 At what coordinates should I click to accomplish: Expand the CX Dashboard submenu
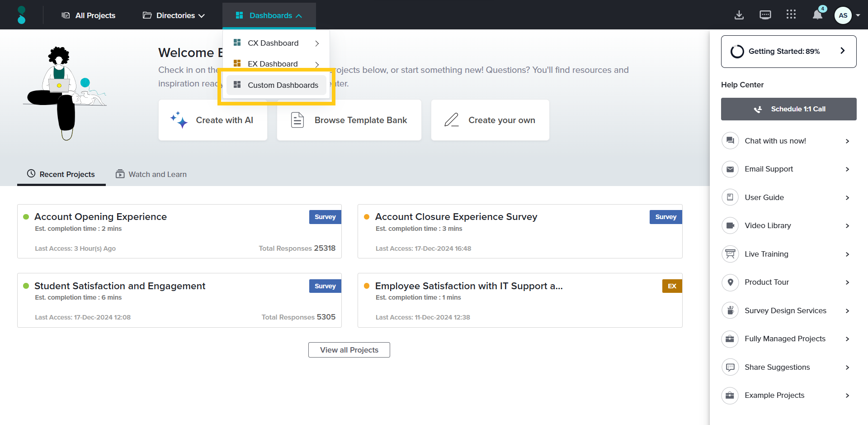click(317, 43)
